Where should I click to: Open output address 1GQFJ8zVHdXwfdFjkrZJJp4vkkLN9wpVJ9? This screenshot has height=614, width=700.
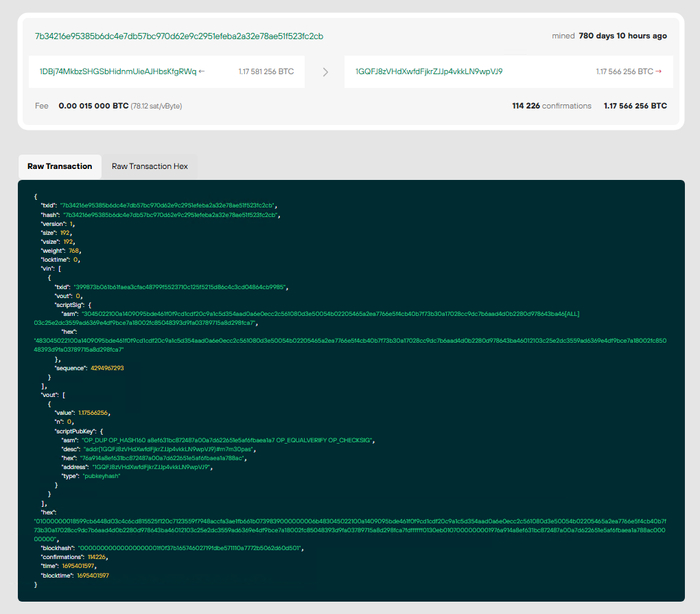(430, 72)
